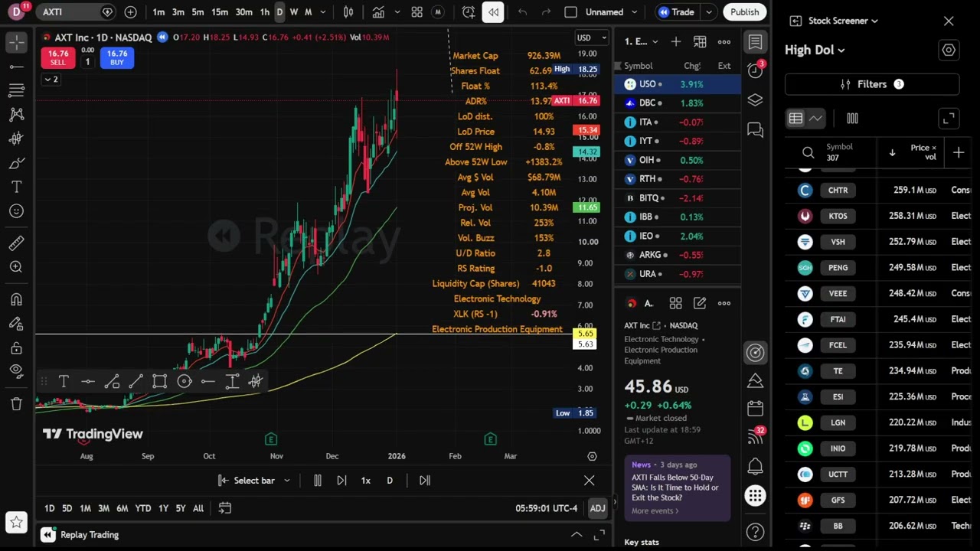Step replay forward one bar

click(x=342, y=481)
